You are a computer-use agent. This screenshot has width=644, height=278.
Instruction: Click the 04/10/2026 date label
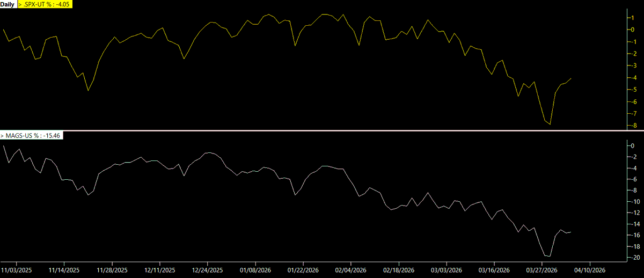590,270
